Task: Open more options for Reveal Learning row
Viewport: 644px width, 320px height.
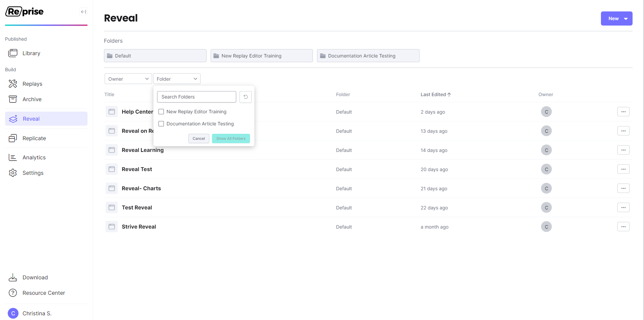Action: 623,150
